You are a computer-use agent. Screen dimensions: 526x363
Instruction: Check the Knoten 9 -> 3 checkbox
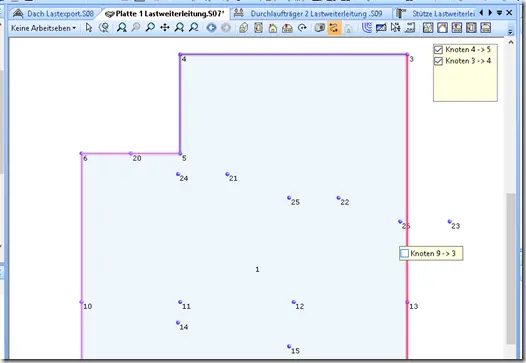click(405, 253)
